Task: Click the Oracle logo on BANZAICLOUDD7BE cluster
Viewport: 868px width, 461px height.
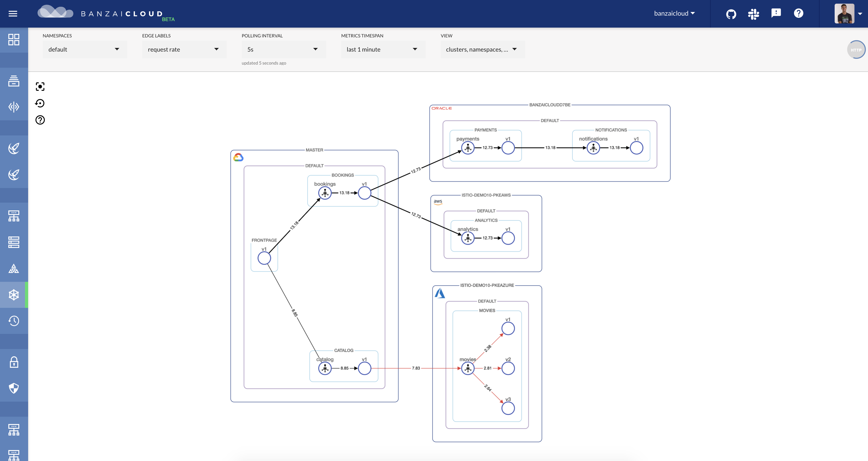Action: 441,108
